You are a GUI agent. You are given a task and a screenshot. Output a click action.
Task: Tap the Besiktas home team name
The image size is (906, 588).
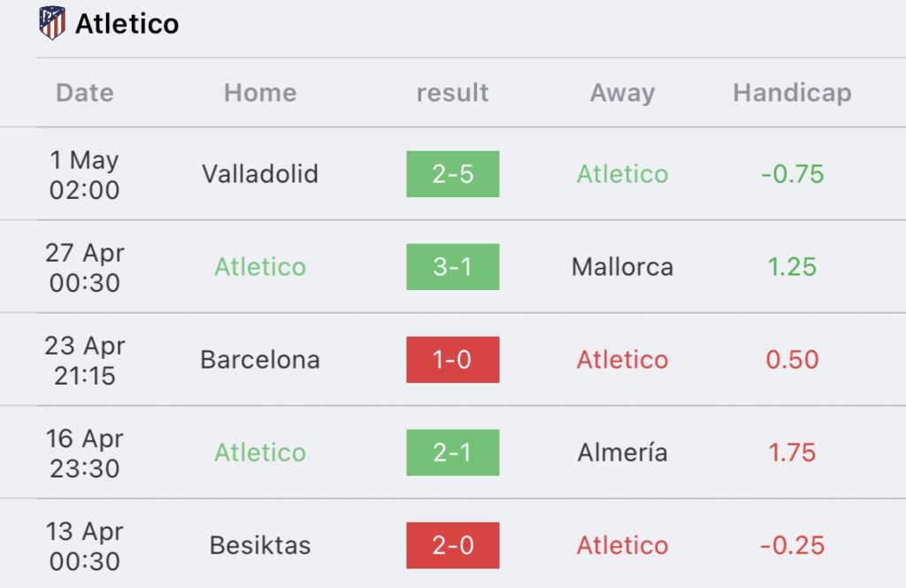260,546
